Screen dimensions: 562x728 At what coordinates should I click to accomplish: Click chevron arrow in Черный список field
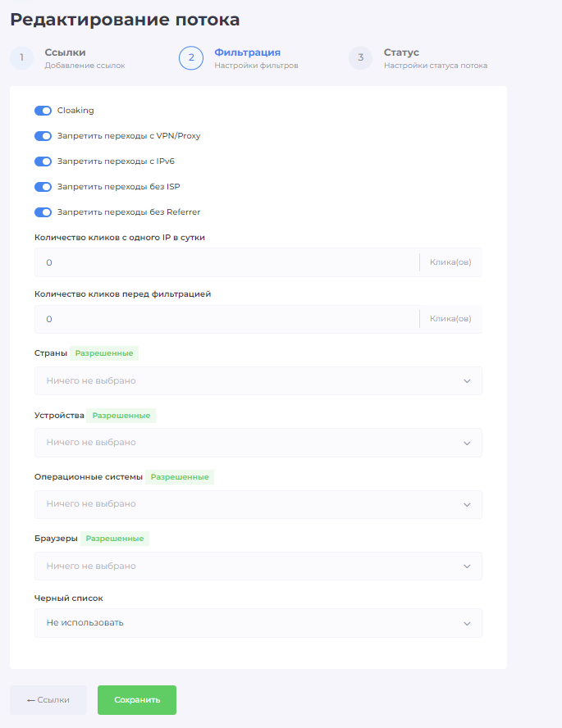(467, 624)
